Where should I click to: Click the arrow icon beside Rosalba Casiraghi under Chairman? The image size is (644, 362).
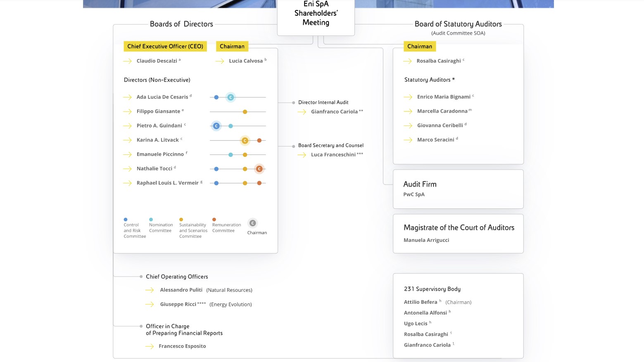tap(408, 61)
